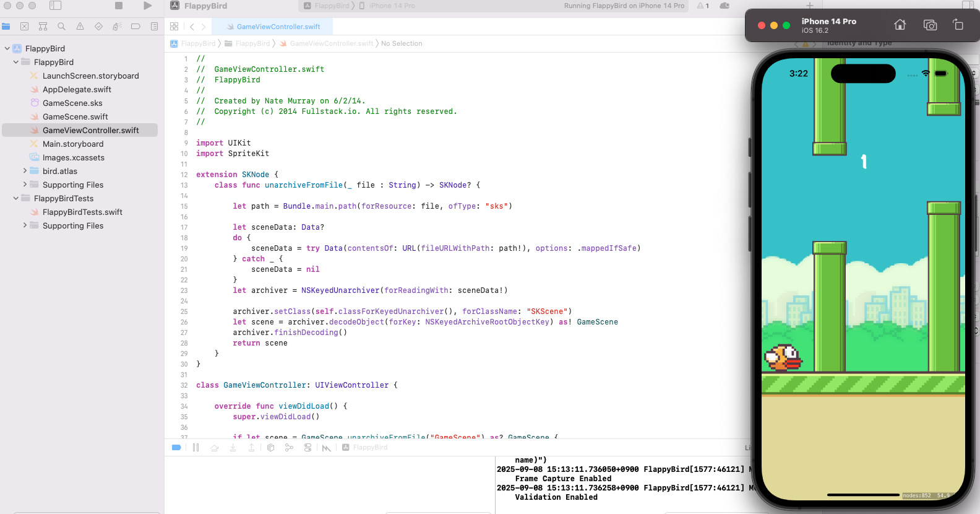This screenshot has height=514, width=980.
Task: Expand Supporting Files under FlappyBirdTests
Action: pos(25,225)
